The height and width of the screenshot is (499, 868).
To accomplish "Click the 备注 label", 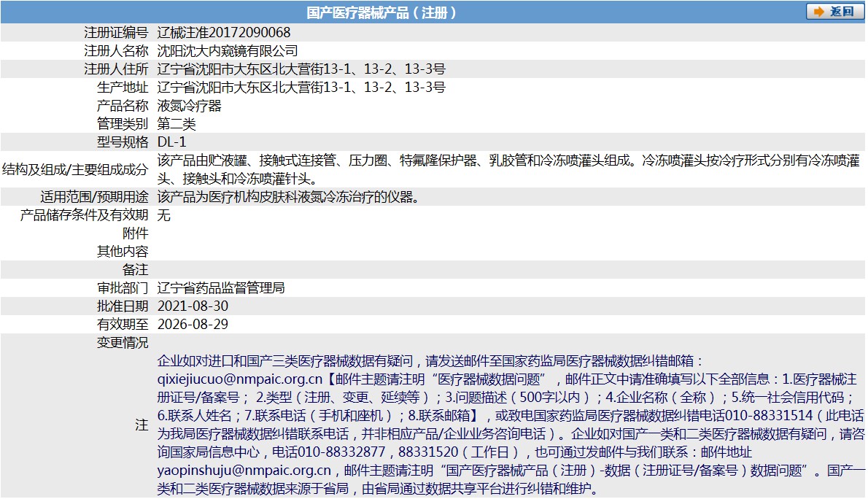I will click(x=136, y=270).
